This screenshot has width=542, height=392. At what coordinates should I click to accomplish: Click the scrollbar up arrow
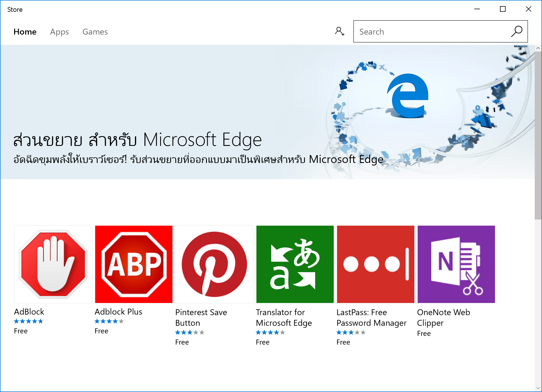pyautogui.click(x=538, y=48)
